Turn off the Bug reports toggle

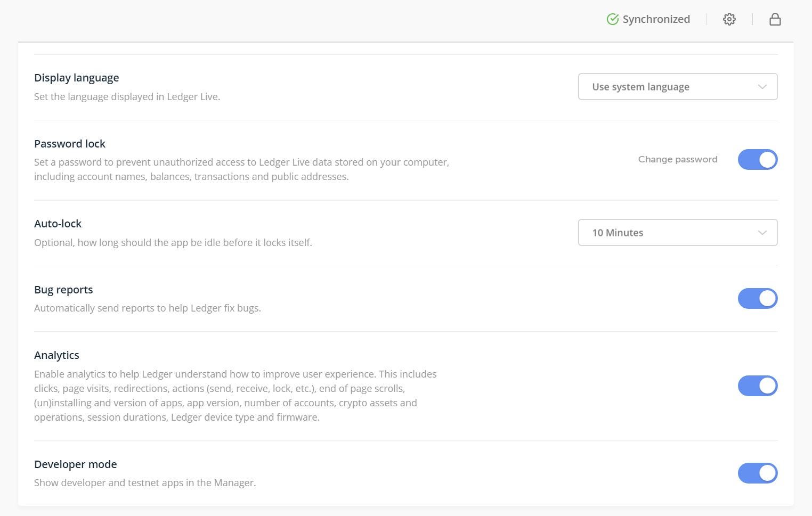(758, 299)
